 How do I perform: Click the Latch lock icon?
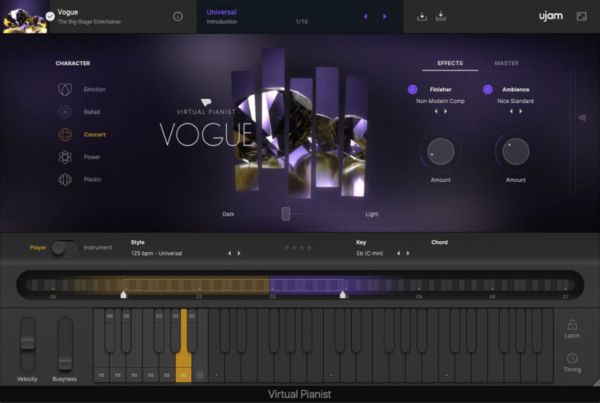tap(572, 325)
